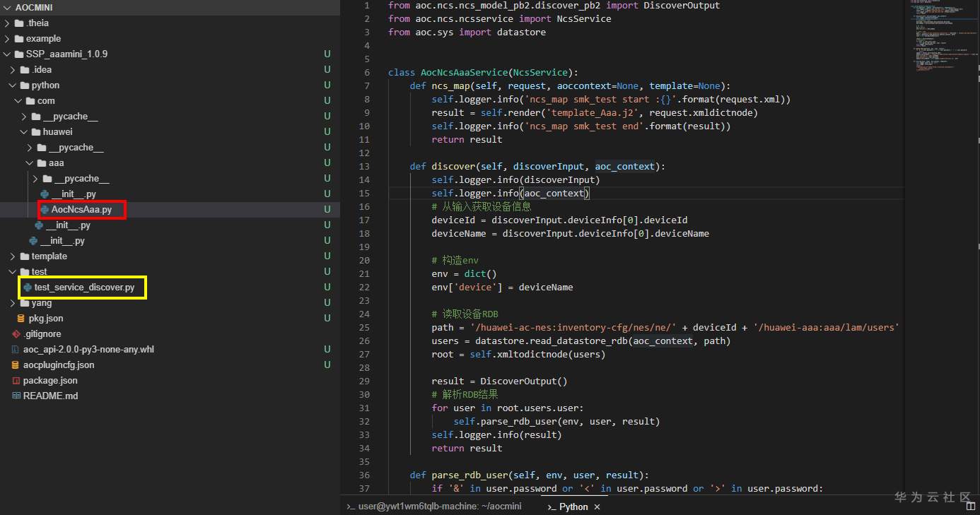Viewport: 980px width, 515px height.
Task: Switch to the Python terminal tab
Action: (x=573, y=507)
